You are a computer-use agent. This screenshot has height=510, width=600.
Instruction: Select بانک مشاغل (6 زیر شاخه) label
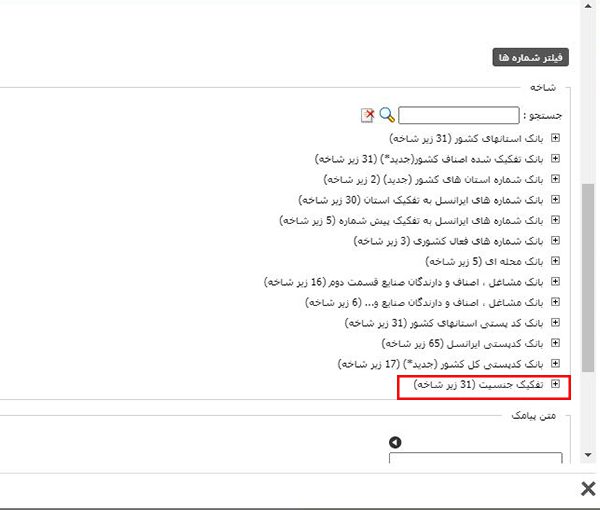[x=424, y=302]
